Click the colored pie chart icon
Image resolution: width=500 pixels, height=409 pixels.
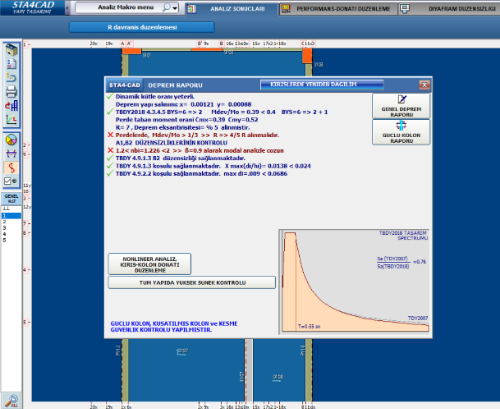click(x=11, y=140)
